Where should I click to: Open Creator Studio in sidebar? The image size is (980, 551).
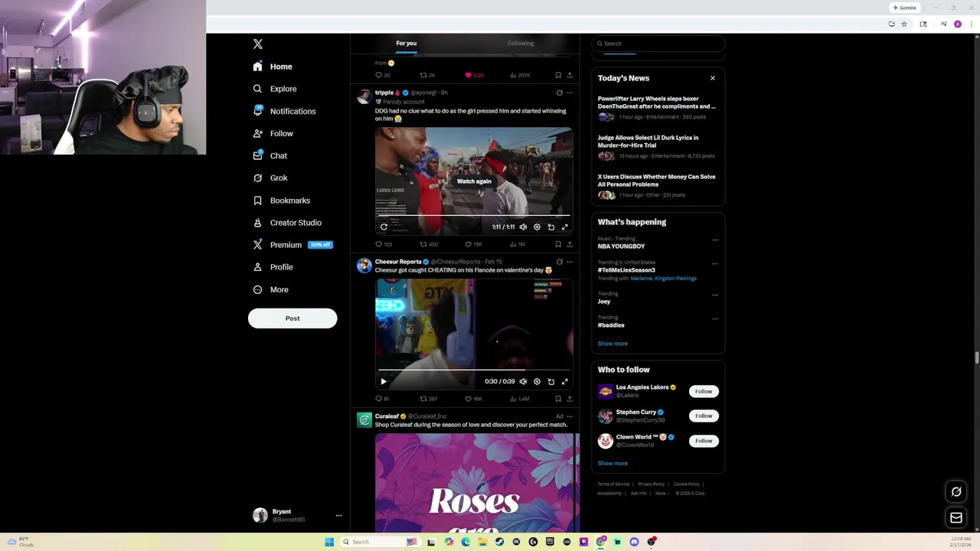click(x=287, y=223)
